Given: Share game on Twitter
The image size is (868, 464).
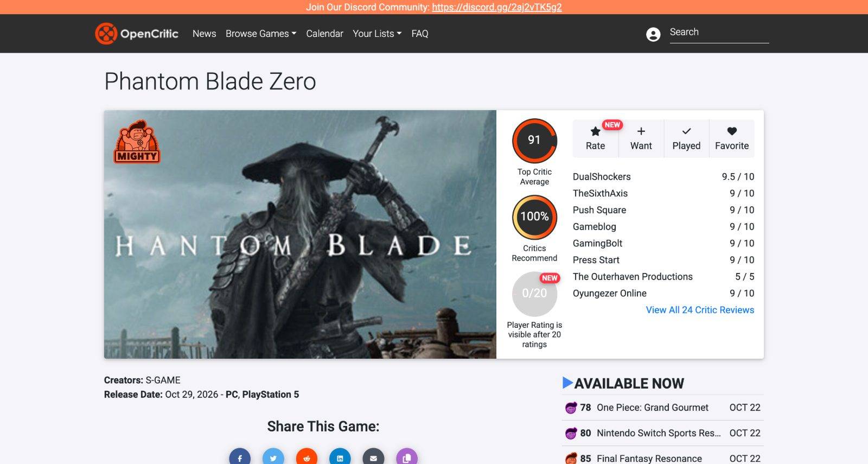Looking at the screenshot, I should pyautogui.click(x=273, y=458).
